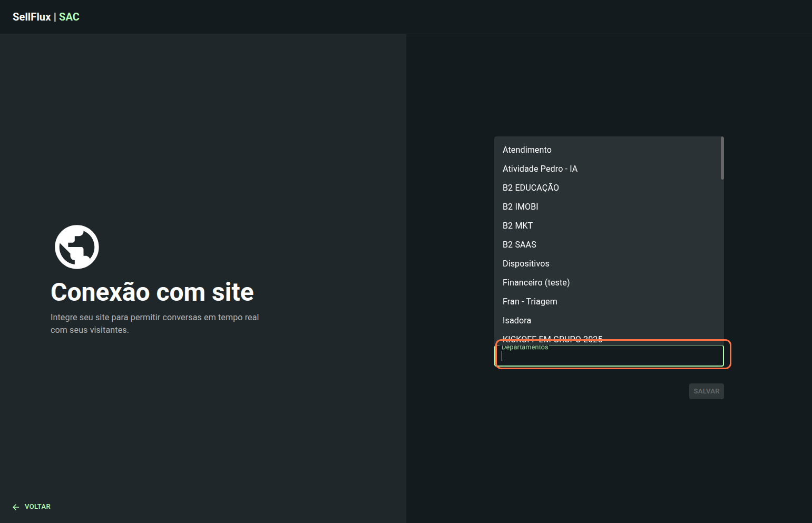
Task: Click the back arrow icon beside VOLTAR
Action: pyautogui.click(x=16, y=507)
